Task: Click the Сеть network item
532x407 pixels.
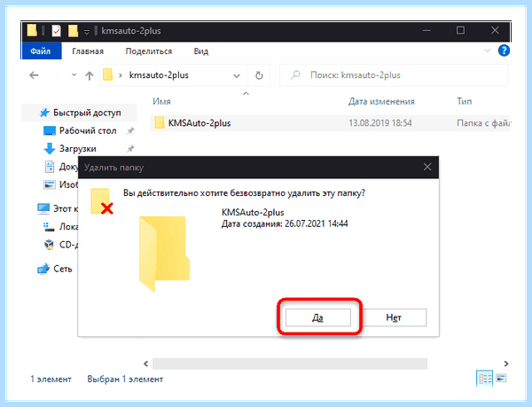Action: click(55, 269)
